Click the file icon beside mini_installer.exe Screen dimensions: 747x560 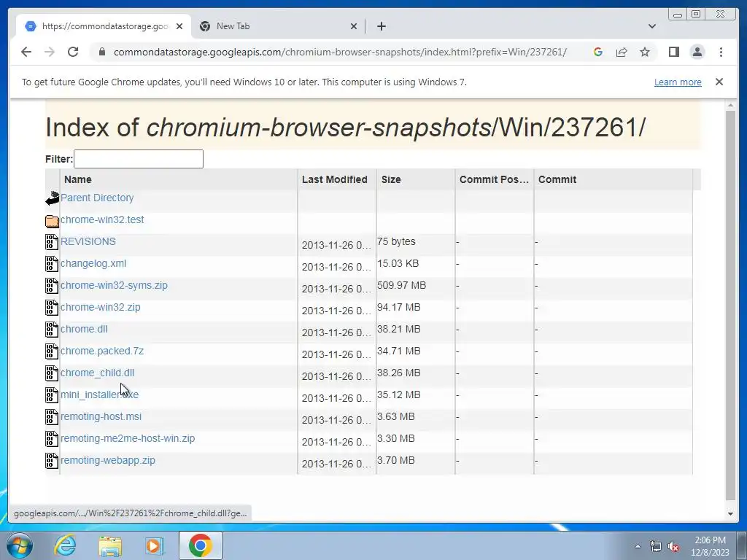tap(52, 395)
